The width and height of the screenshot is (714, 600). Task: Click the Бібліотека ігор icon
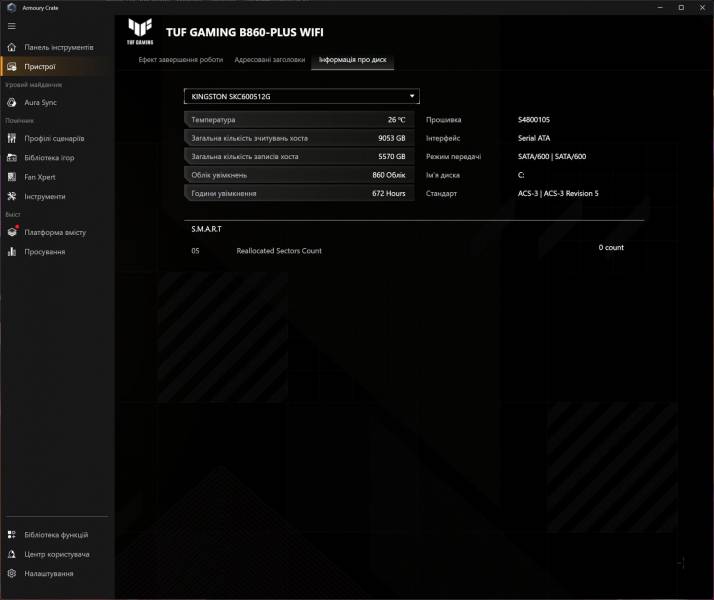pyautogui.click(x=12, y=158)
